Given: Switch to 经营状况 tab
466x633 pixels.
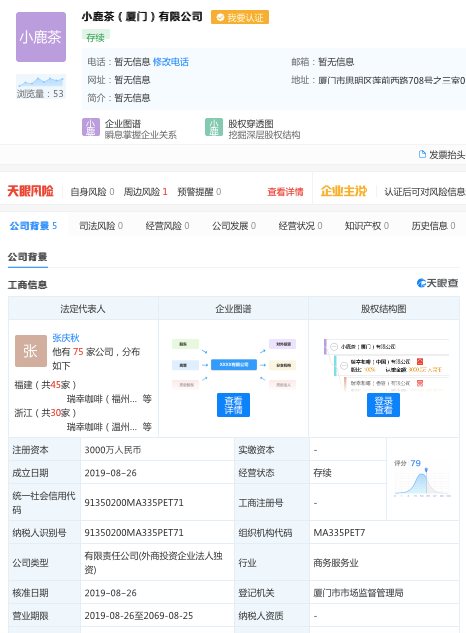Looking at the screenshot, I should [300, 226].
